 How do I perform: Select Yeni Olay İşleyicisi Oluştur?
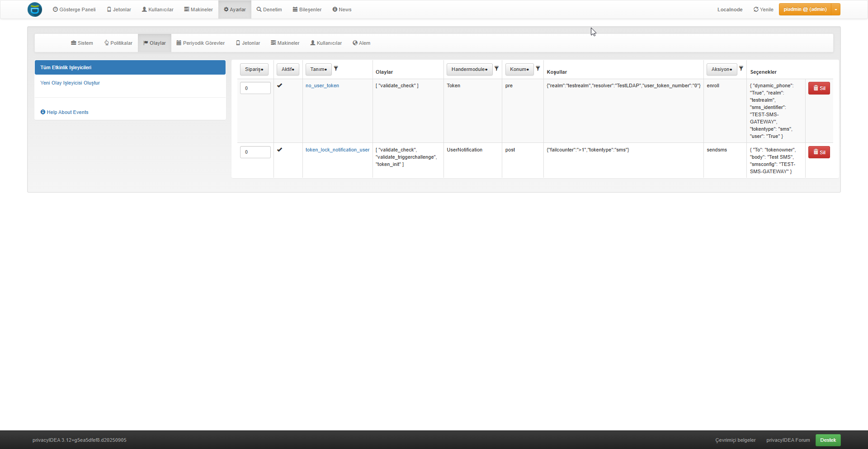click(x=70, y=83)
